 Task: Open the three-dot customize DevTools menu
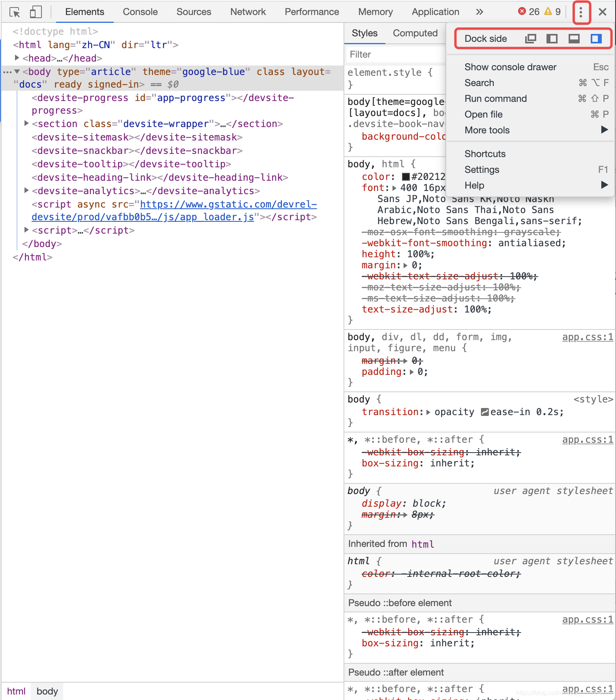[x=581, y=12]
